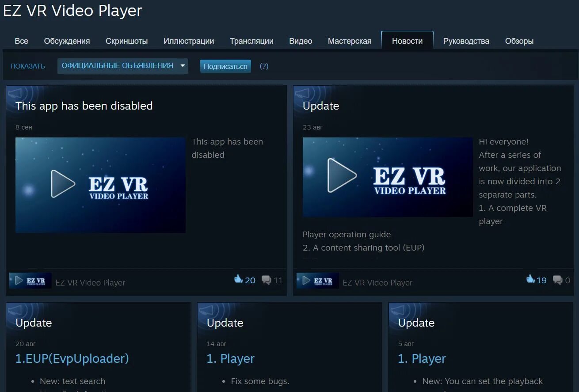The image size is (579, 392).
Task: Click EZ VR Video Player author name in disabled card
Action: click(x=90, y=282)
